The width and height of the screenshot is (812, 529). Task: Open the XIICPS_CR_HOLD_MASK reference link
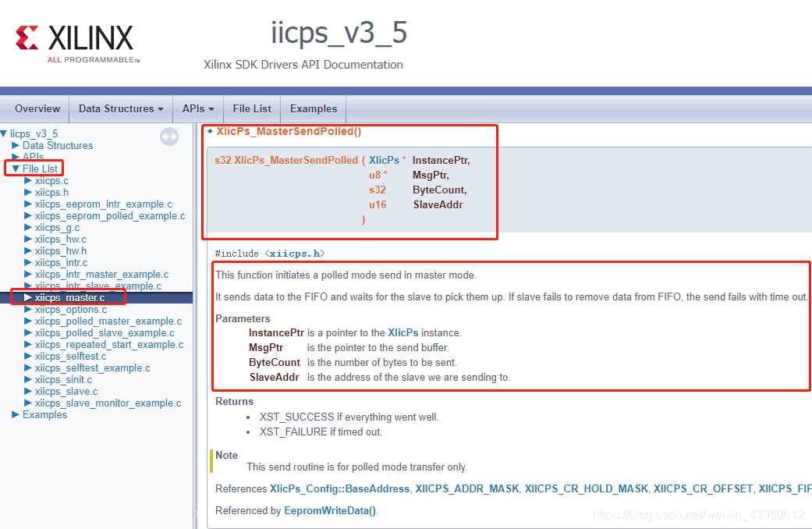point(587,488)
